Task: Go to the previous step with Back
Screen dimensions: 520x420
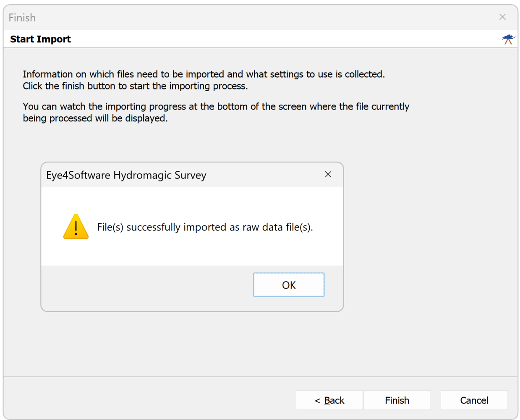Action: [x=329, y=400]
